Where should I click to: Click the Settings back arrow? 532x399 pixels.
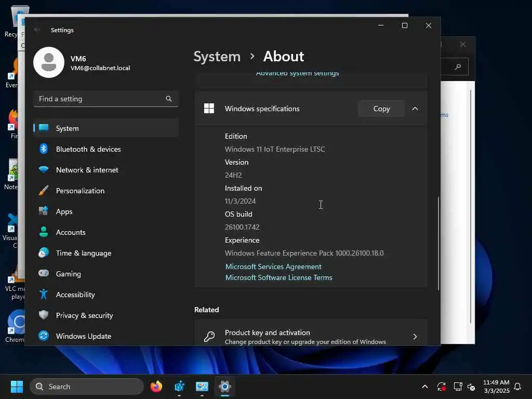37,30
